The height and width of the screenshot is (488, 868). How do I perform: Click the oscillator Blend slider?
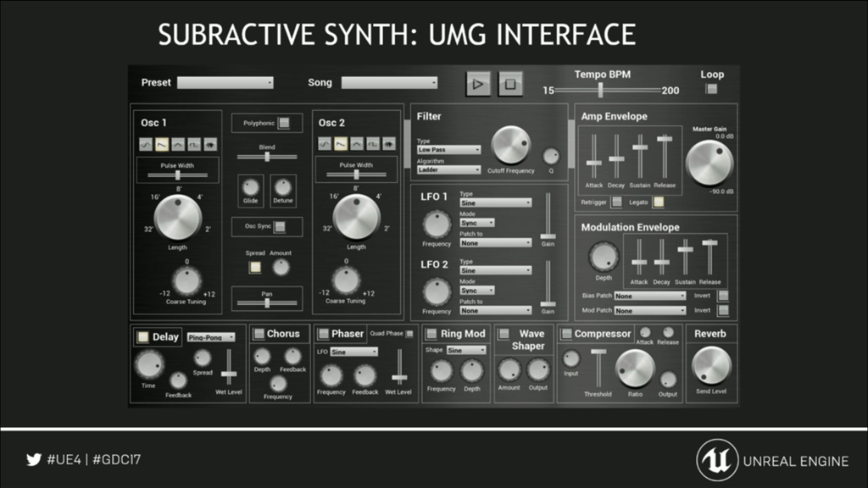pyautogui.click(x=267, y=157)
